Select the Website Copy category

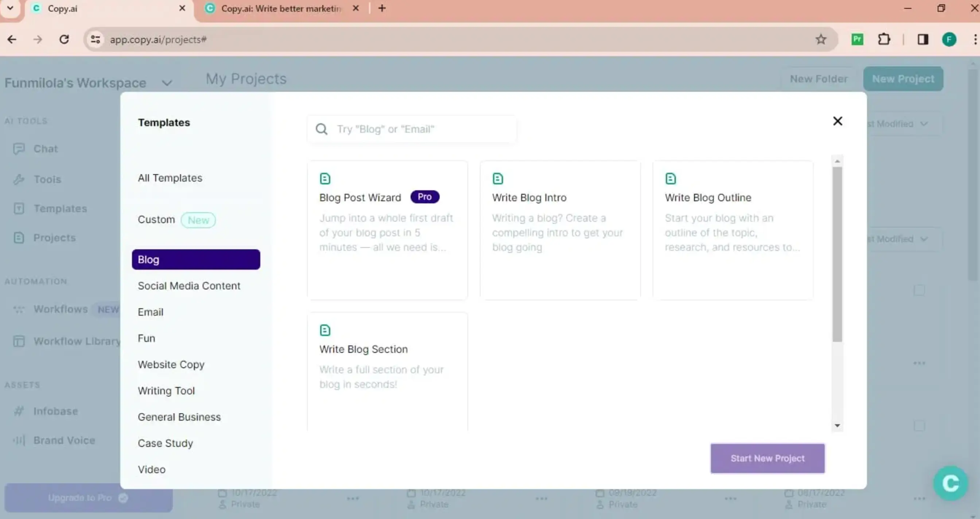(x=171, y=364)
